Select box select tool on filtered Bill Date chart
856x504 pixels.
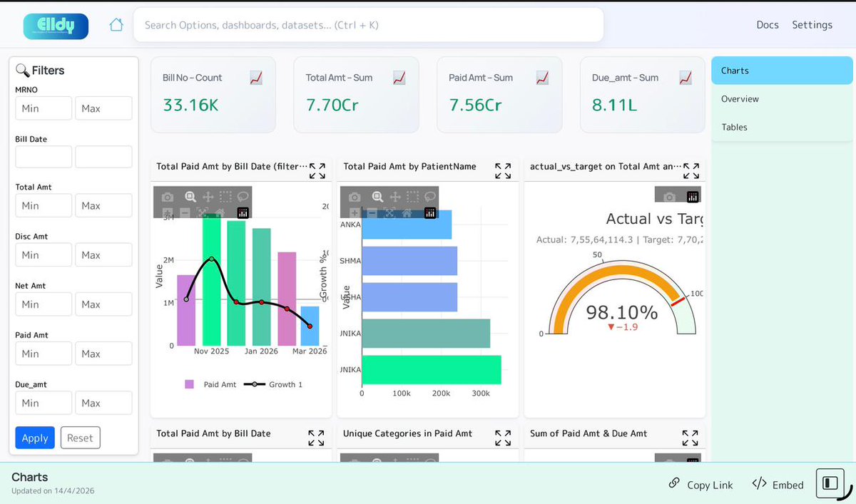pyautogui.click(x=225, y=197)
